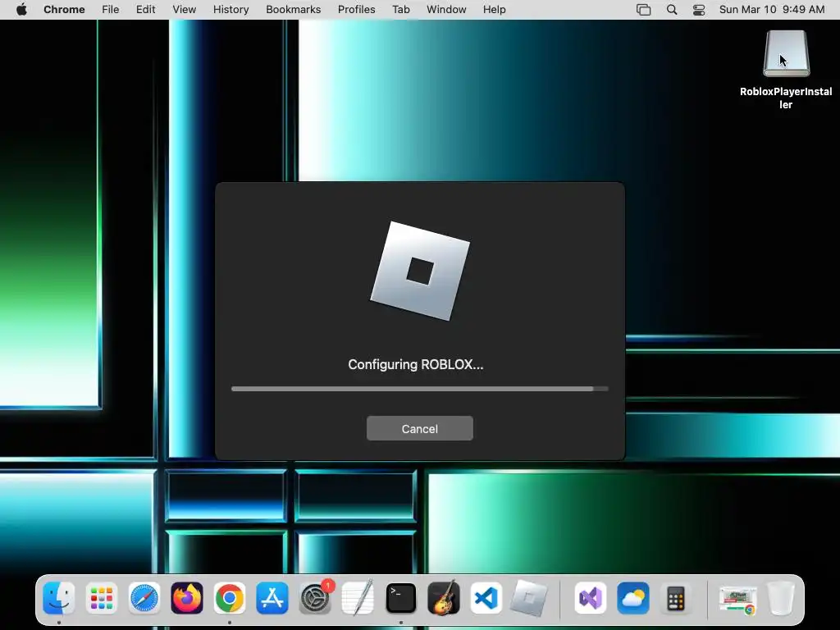Screen dimensions: 840x630
Task: Click the date and time in menu bar
Action: click(x=772, y=10)
